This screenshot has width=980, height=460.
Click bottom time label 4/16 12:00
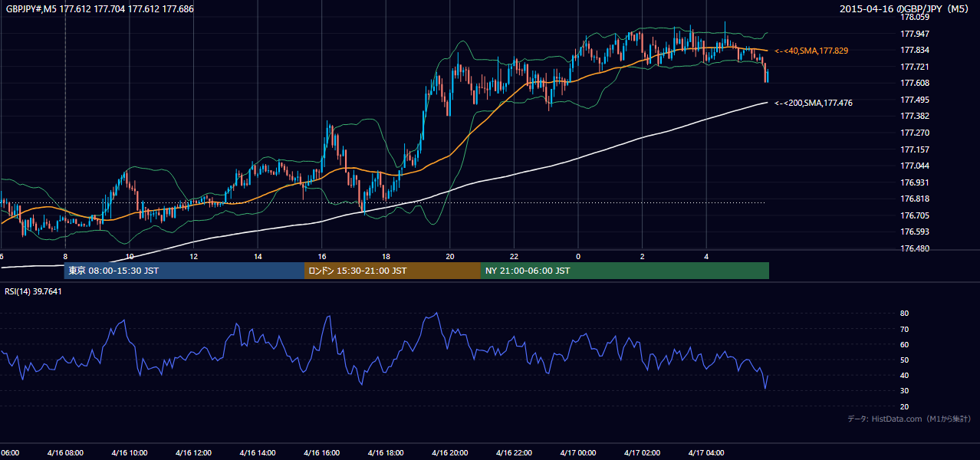[193, 453]
